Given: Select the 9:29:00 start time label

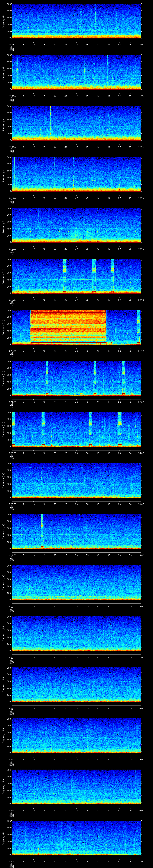Looking at the screenshot, I should (x=12, y=810).
